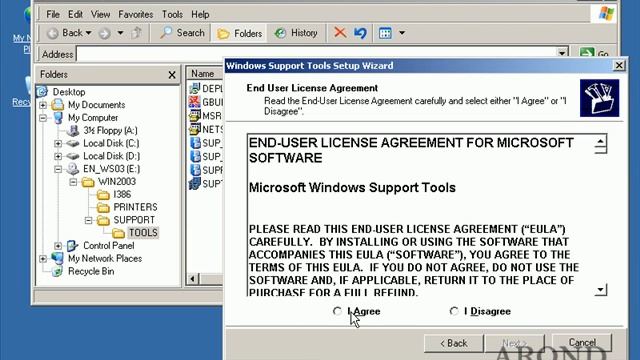
Task: Select the I386 folder in tree
Action: (x=122, y=195)
